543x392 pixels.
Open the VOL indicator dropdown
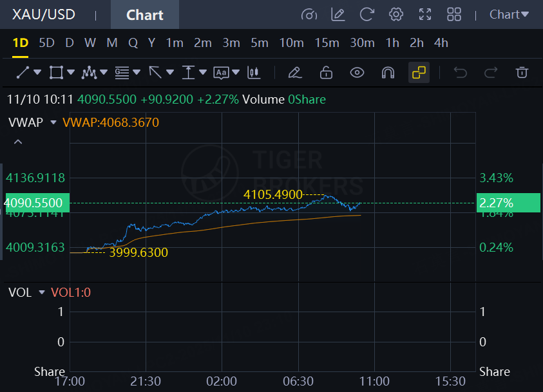[42, 292]
